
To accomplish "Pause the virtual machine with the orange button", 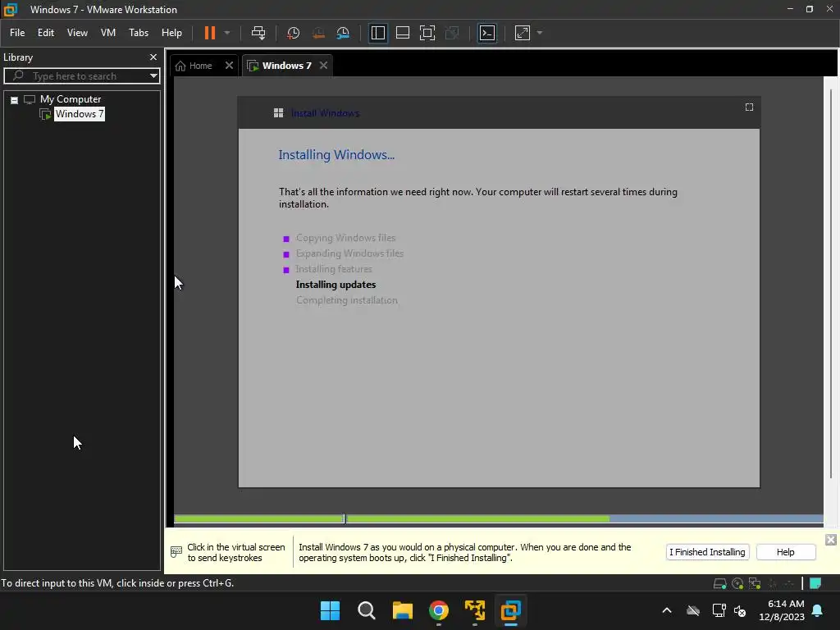I will click(209, 33).
